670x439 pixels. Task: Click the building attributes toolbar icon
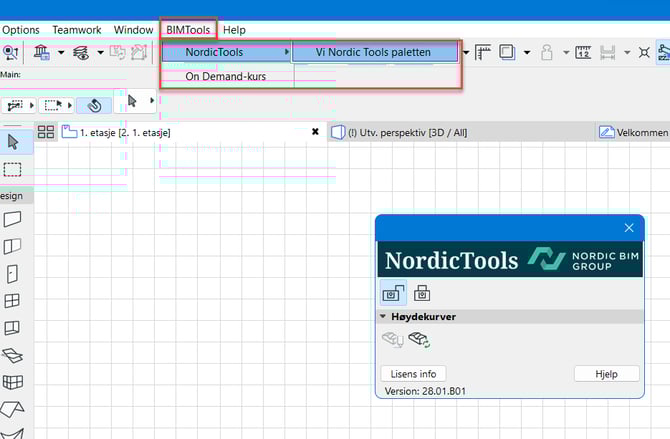[x=41, y=53]
